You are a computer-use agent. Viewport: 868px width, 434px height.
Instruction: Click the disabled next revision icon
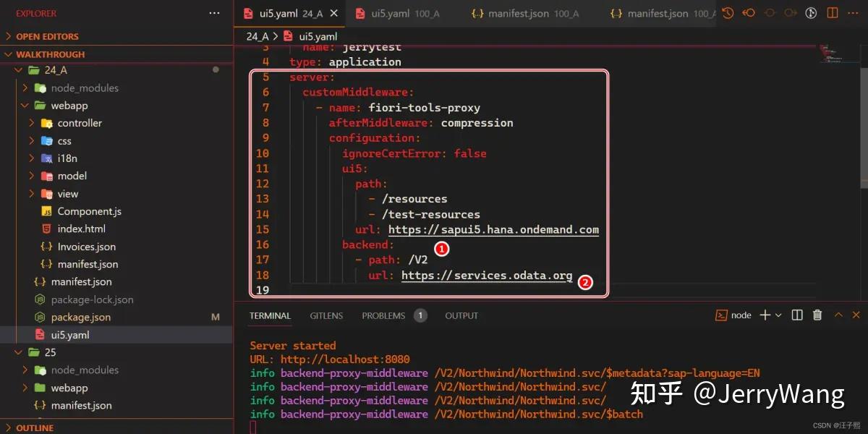tap(791, 13)
